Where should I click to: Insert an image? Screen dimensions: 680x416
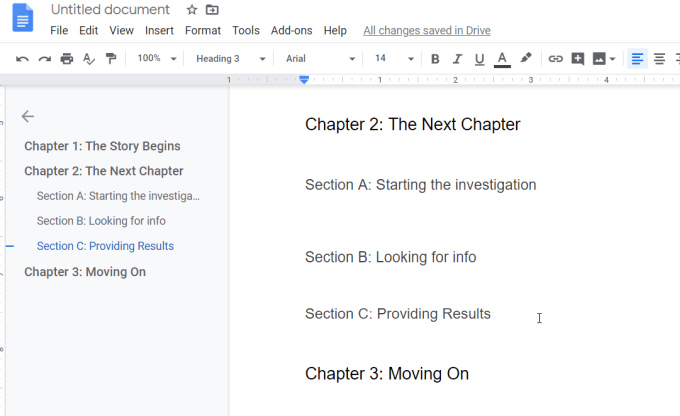click(599, 59)
